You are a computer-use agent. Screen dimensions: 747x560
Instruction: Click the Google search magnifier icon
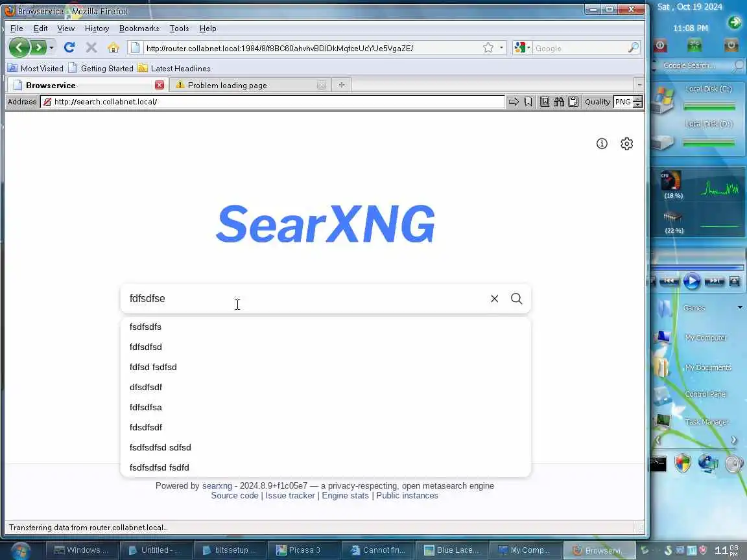point(633,47)
